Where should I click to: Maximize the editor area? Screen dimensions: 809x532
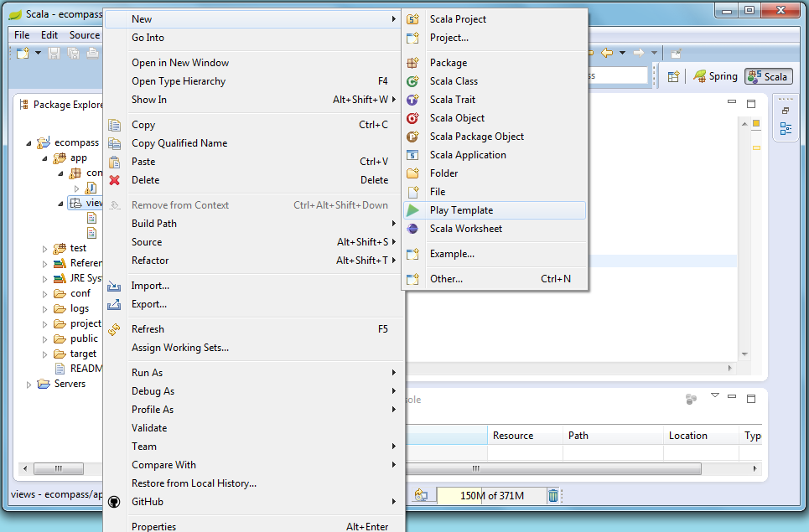pyautogui.click(x=752, y=103)
